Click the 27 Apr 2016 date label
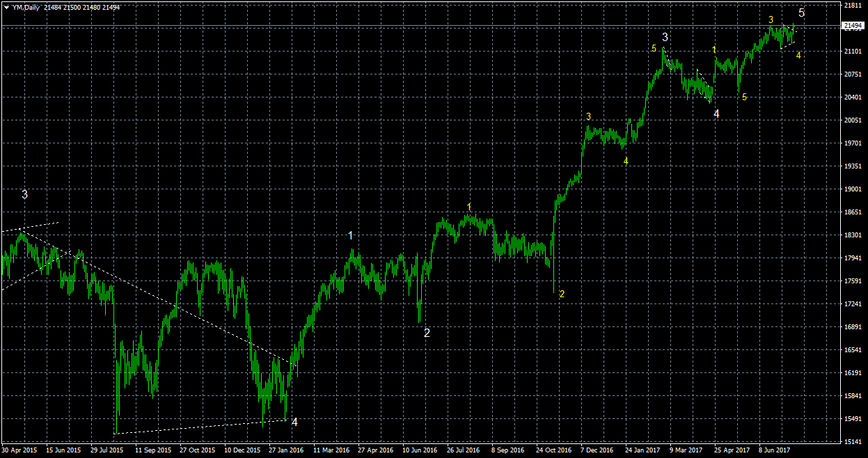Viewport: 868px width, 458px height. click(376, 451)
